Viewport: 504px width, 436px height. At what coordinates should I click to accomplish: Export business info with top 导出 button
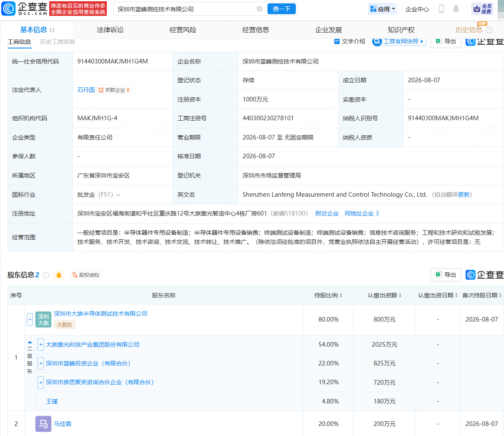446,41
